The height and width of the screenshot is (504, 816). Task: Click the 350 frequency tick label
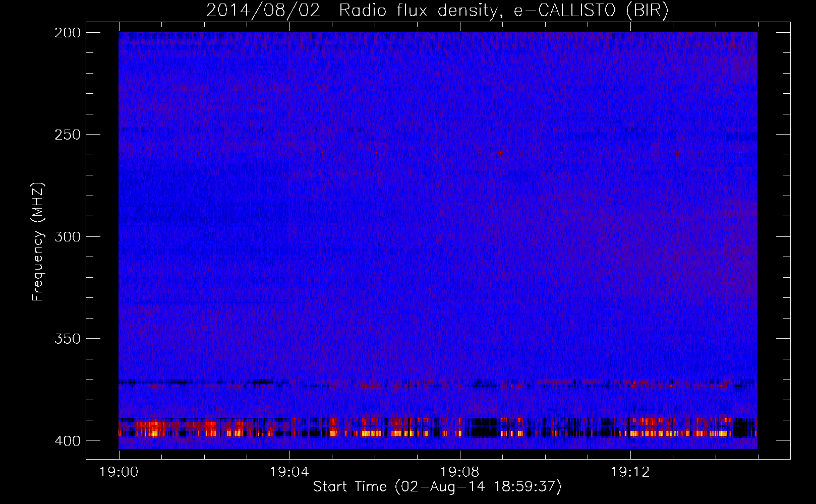click(68, 339)
